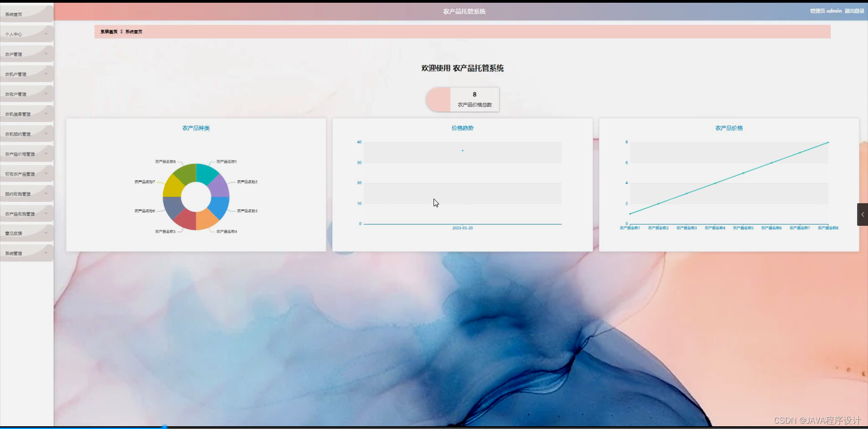Screen dimensions: 868x429
Task: Open the 个人中心 sidebar menu
Action: pyautogui.click(x=27, y=34)
